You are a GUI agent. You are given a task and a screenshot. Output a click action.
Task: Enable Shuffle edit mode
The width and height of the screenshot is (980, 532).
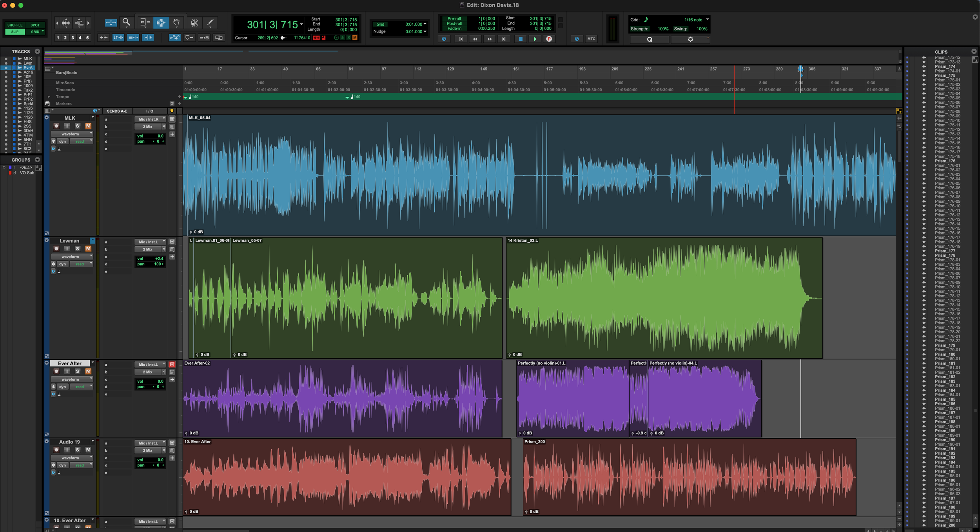click(x=15, y=25)
